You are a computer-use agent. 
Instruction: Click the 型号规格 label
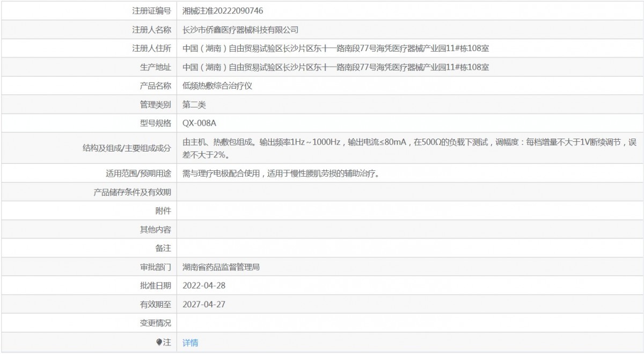[156, 124]
